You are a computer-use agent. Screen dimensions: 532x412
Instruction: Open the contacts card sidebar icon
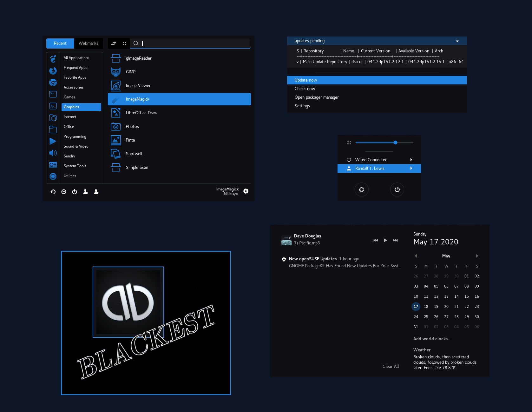(x=53, y=165)
